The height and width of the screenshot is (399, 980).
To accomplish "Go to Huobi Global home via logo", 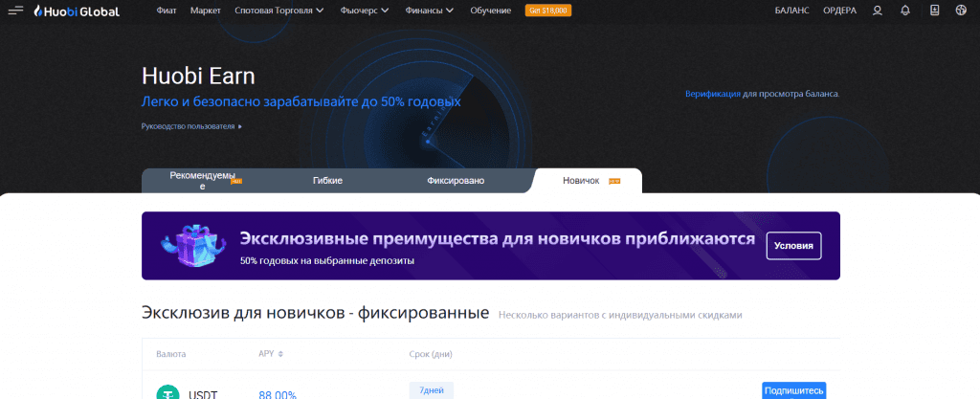I will click(x=77, y=11).
